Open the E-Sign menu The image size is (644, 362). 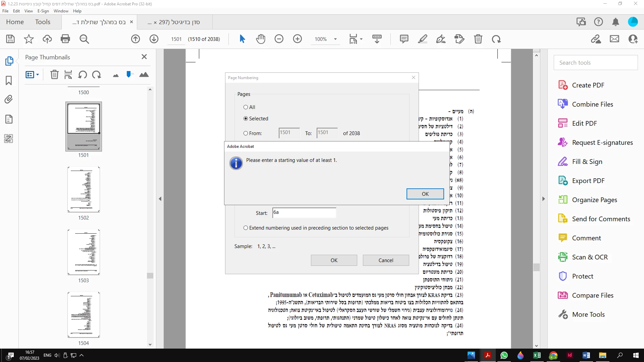point(43,11)
